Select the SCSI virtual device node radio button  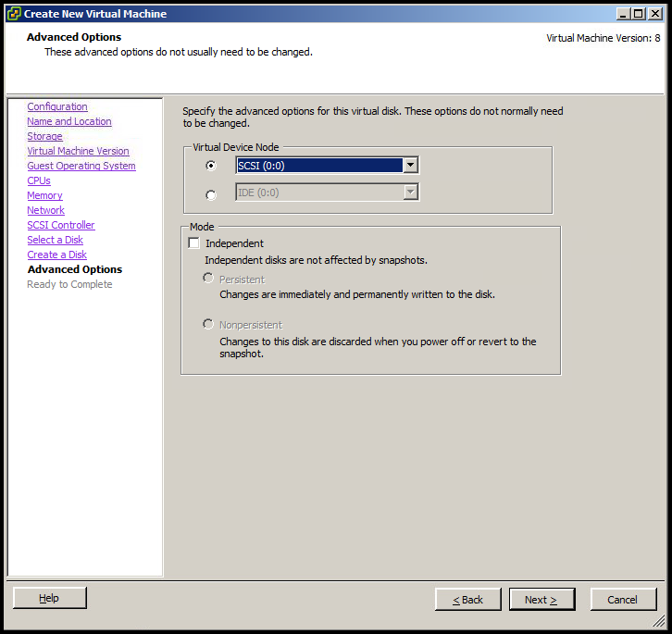pos(211,166)
